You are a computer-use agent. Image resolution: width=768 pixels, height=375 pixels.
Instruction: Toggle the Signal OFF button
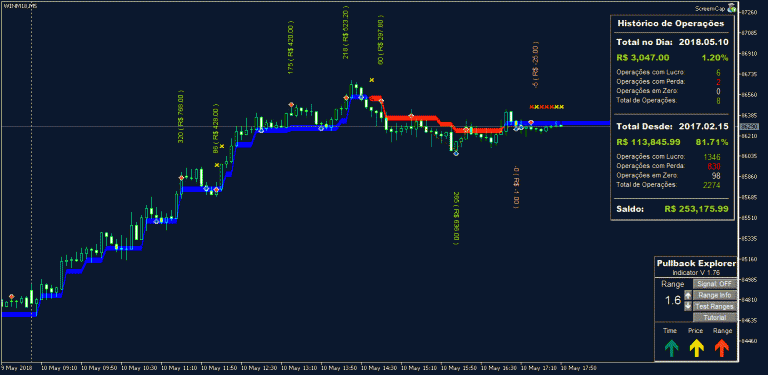(x=715, y=283)
